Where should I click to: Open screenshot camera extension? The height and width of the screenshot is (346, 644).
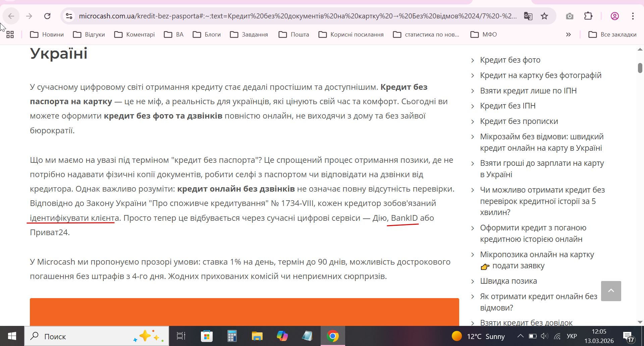pos(570,16)
